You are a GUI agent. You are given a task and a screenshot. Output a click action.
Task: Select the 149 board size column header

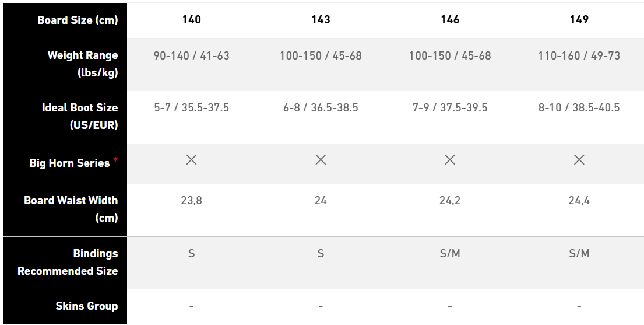pos(579,20)
